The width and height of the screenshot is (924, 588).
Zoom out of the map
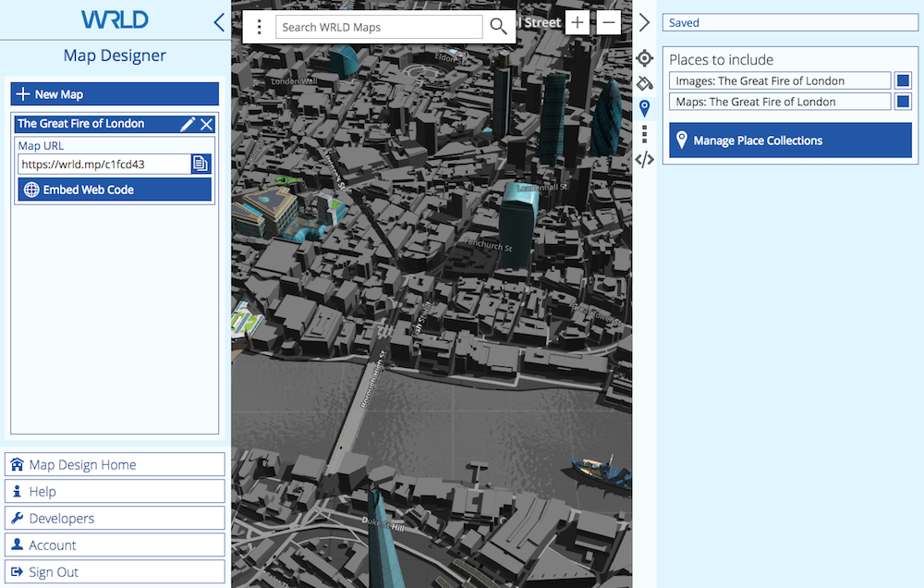608,23
